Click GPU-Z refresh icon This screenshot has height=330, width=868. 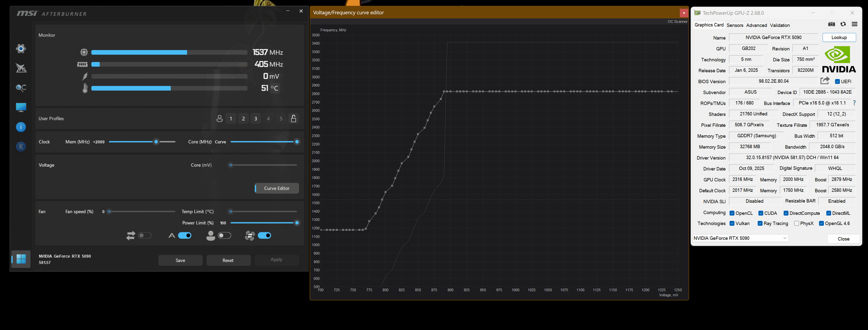[x=843, y=24]
